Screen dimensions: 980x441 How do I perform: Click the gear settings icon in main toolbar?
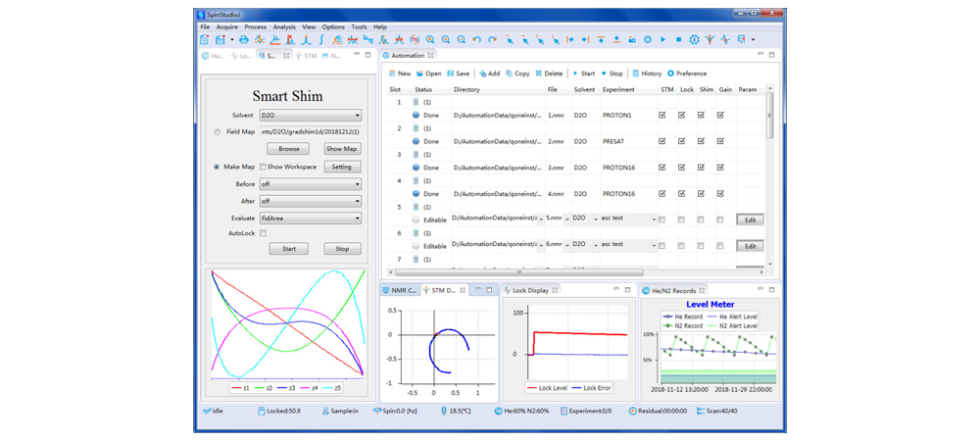click(694, 39)
